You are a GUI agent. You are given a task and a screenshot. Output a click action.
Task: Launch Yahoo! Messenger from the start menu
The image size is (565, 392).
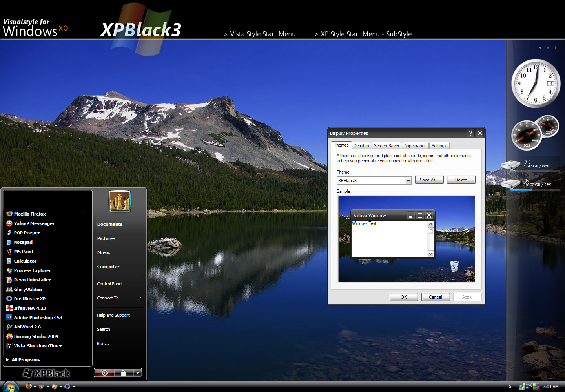(31, 223)
